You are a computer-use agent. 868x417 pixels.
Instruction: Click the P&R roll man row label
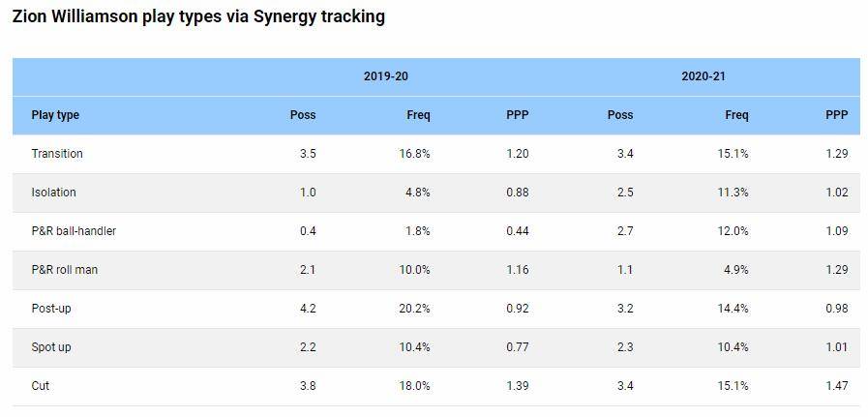click(x=64, y=270)
